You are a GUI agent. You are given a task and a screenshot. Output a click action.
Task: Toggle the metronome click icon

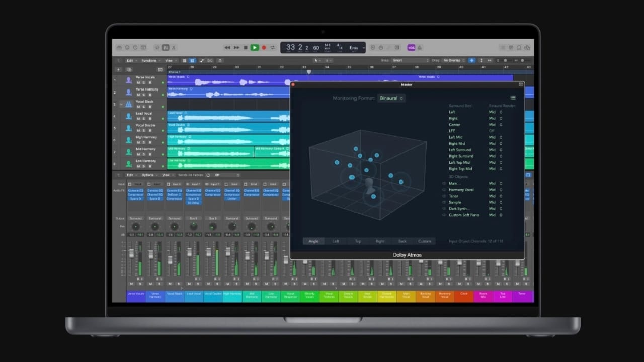[x=420, y=47]
